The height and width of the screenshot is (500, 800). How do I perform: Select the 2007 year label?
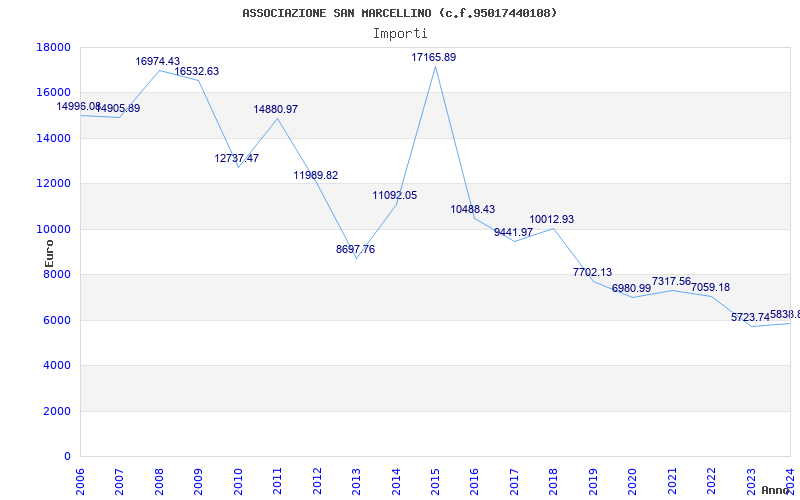119,481
